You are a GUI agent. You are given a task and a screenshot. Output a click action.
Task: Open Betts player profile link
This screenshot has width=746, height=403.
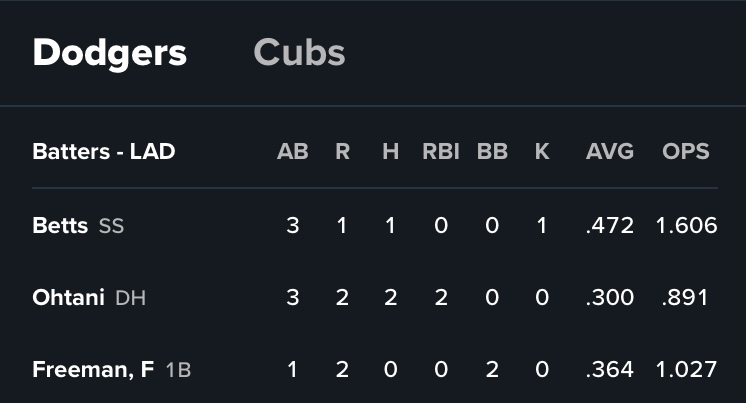(61, 225)
